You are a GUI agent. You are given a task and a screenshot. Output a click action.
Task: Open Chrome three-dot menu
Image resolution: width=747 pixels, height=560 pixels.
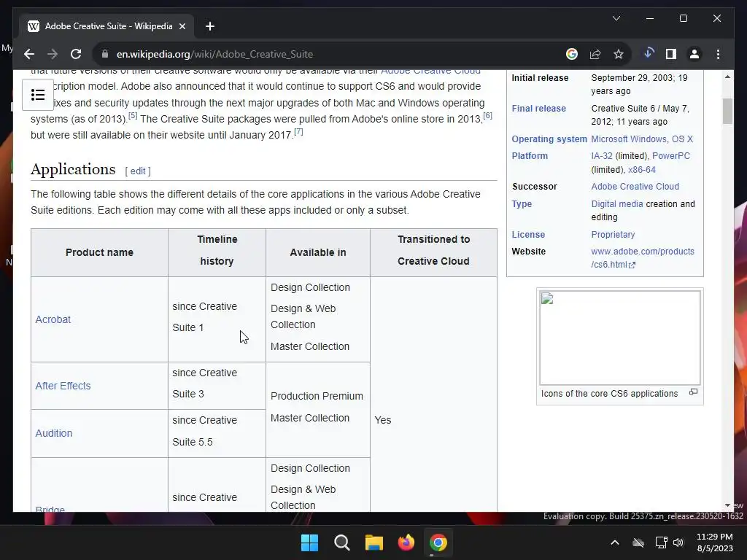(718, 54)
